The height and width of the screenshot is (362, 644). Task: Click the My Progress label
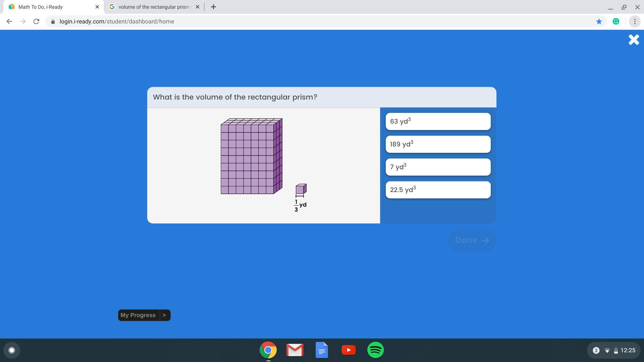point(138,315)
